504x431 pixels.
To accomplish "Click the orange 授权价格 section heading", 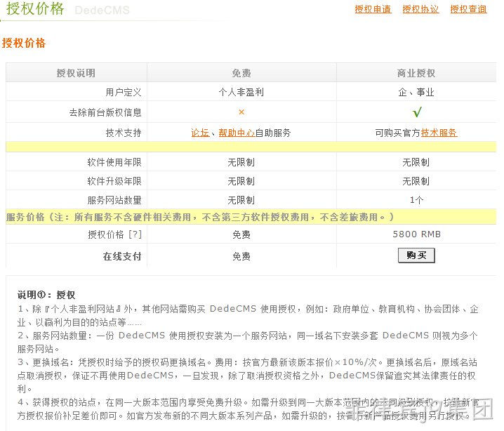I will coord(24,43).
